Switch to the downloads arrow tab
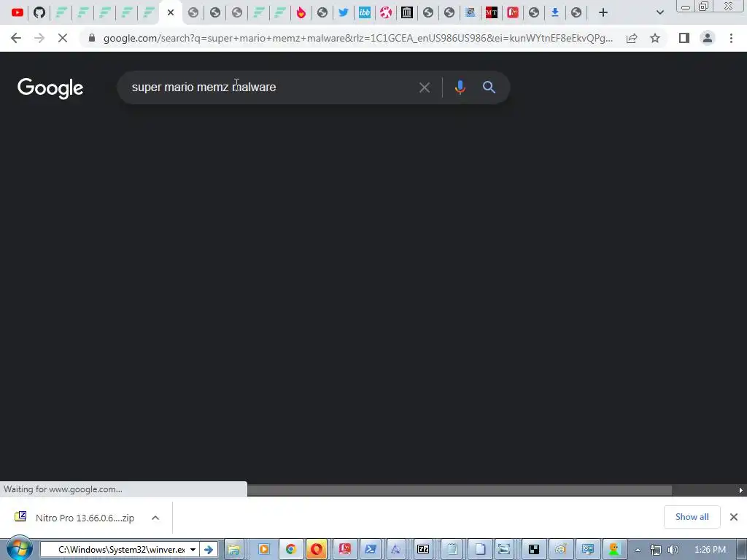Image resolution: width=747 pixels, height=560 pixels. click(555, 13)
